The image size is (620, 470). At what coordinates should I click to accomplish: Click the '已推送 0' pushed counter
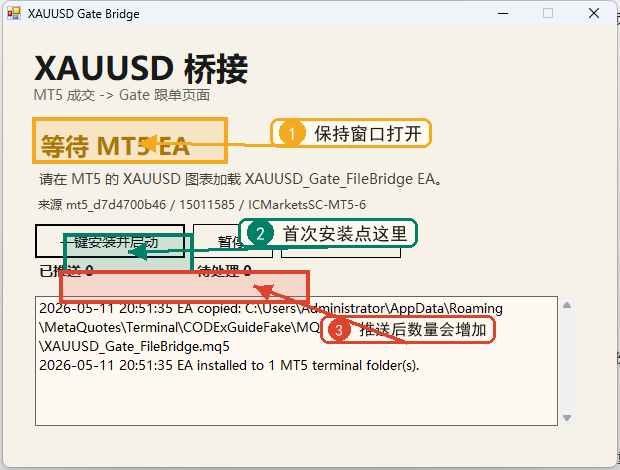pos(66,271)
